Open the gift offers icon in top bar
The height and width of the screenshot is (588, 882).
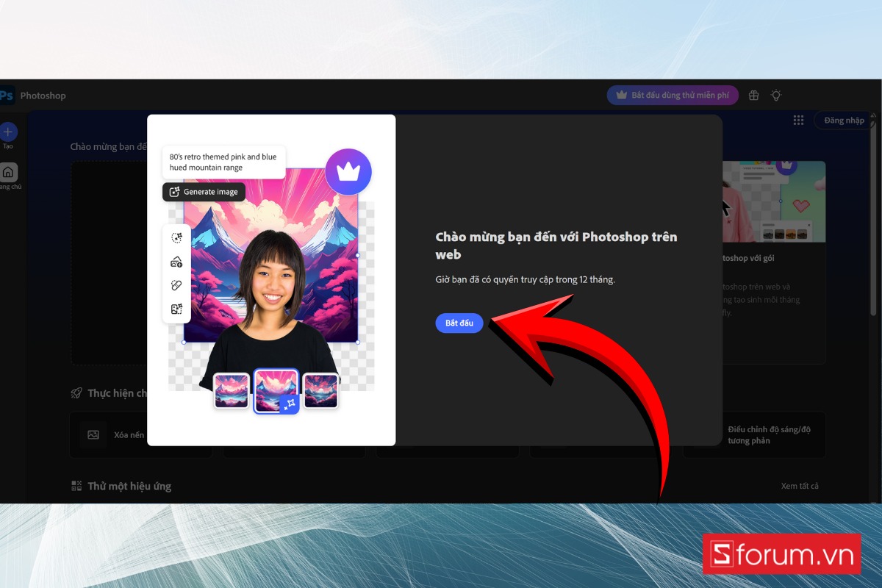tap(753, 95)
